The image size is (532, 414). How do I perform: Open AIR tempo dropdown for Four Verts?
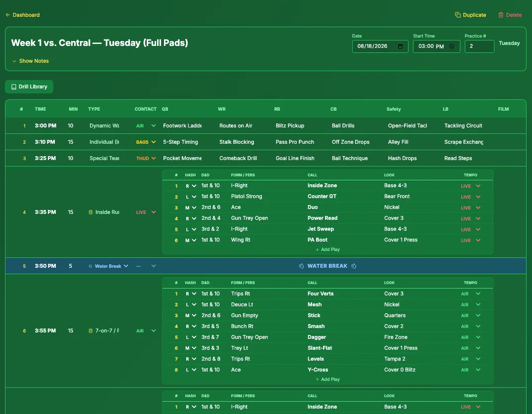tap(471, 294)
